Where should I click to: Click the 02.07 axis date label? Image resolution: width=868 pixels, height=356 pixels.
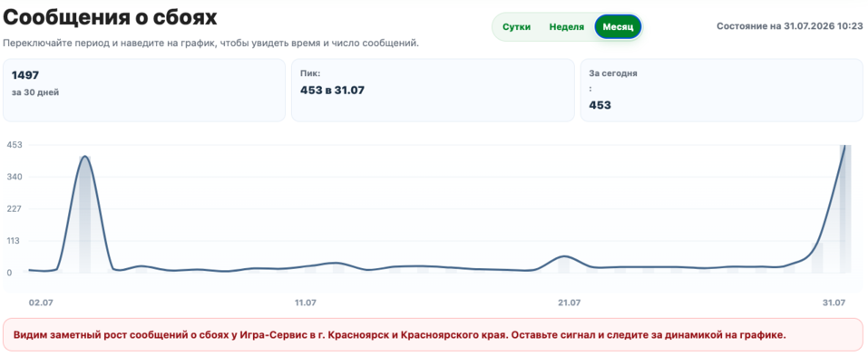click(x=41, y=303)
